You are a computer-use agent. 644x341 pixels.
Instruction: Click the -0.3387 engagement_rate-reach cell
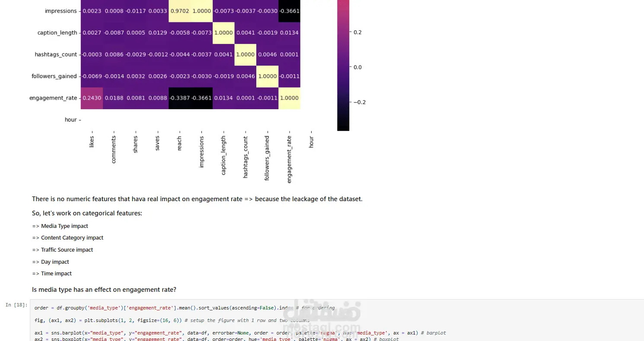pyautogui.click(x=179, y=98)
